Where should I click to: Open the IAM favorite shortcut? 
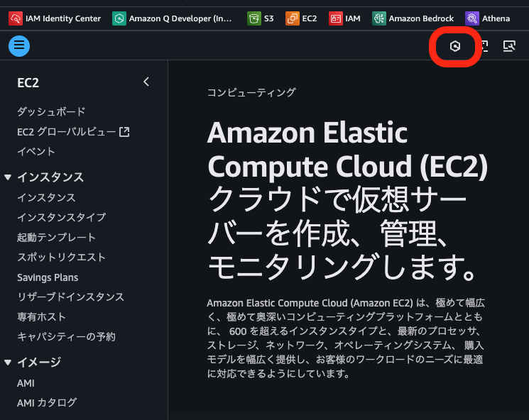pyautogui.click(x=344, y=18)
